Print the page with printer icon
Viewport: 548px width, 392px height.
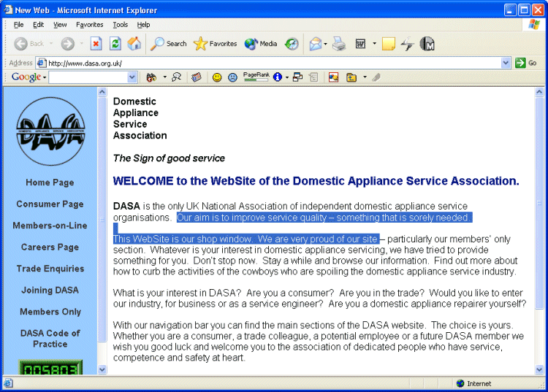coord(338,44)
